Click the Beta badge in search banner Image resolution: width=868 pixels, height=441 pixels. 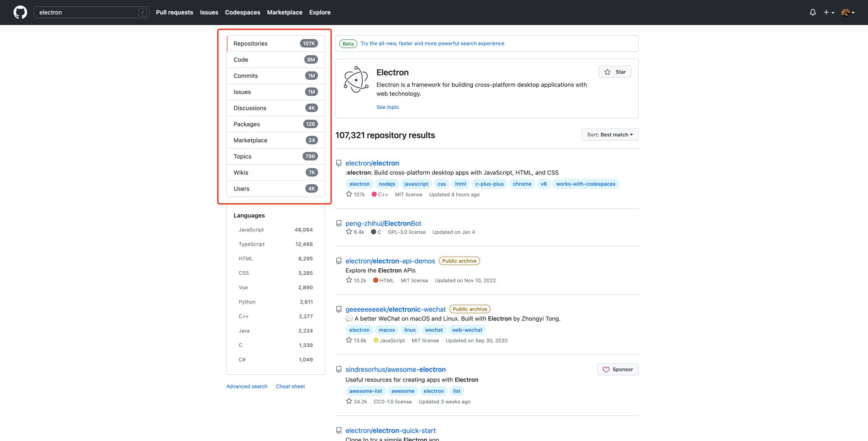pyautogui.click(x=348, y=44)
